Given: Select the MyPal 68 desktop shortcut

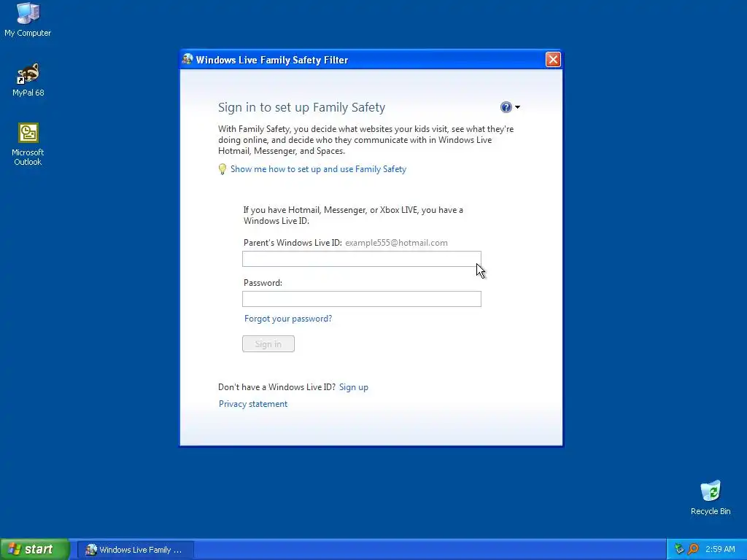Looking at the screenshot, I should pyautogui.click(x=28, y=79).
